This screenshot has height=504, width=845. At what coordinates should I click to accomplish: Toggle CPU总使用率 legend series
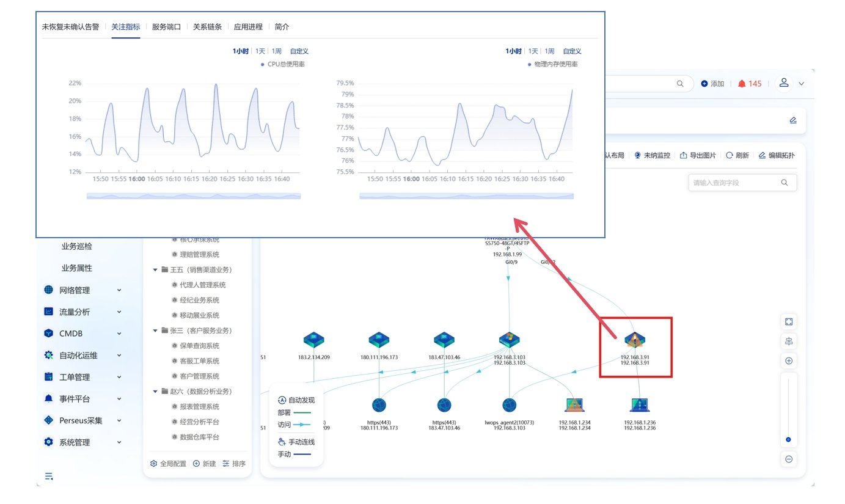282,64
